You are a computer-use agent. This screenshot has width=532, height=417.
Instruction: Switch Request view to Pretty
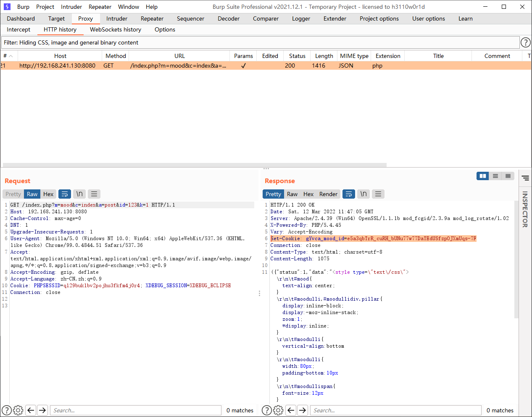[x=13, y=194]
